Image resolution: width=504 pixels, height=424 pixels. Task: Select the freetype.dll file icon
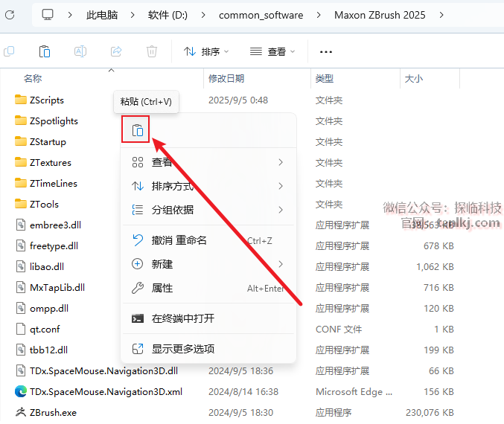(x=21, y=245)
